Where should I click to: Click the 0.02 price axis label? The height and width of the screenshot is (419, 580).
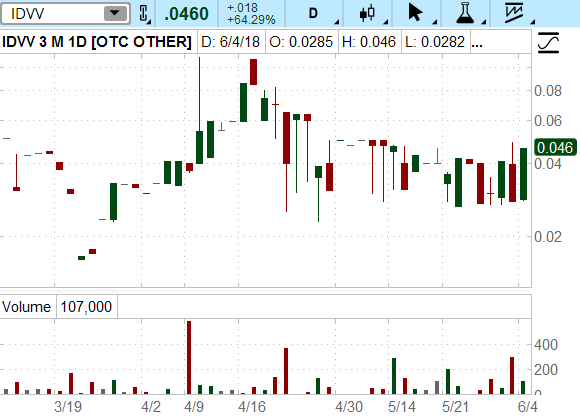click(548, 236)
